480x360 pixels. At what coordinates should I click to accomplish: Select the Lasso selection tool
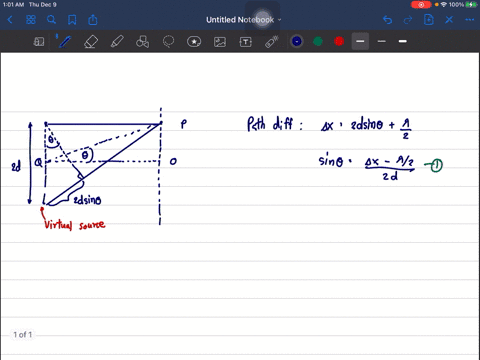(x=168, y=42)
